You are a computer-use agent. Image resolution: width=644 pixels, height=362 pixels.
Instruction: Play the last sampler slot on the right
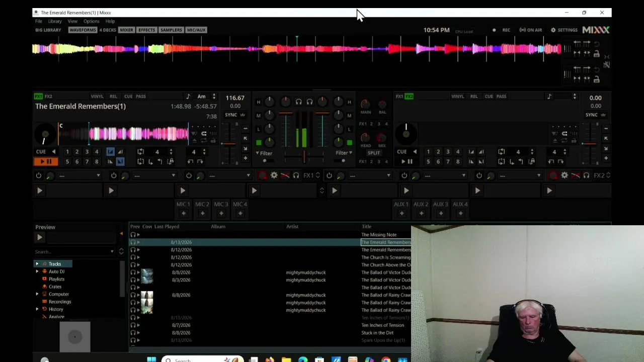pyautogui.click(x=549, y=191)
